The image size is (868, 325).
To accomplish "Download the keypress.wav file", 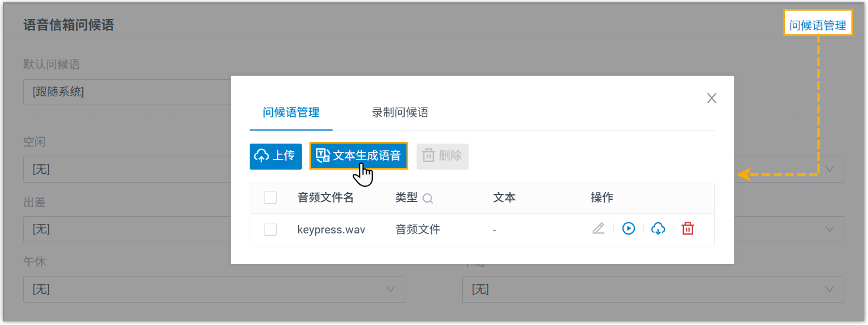I will click(658, 229).
